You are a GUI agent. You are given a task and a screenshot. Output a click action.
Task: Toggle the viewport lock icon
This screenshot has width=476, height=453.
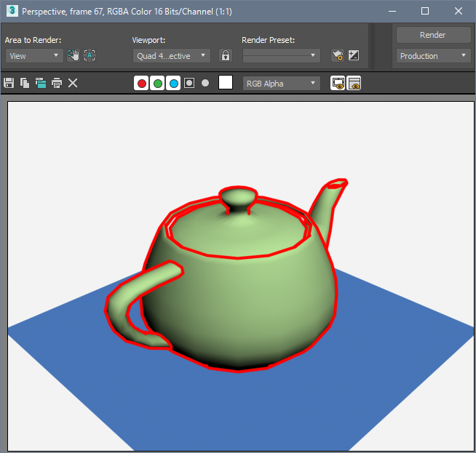pos(226,55)
